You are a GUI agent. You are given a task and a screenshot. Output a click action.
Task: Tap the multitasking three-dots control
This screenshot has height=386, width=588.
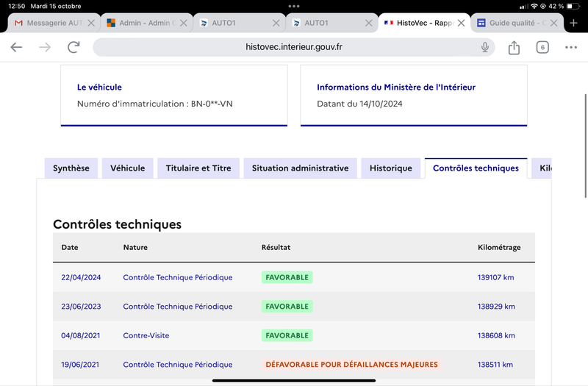tap(294, 6)
